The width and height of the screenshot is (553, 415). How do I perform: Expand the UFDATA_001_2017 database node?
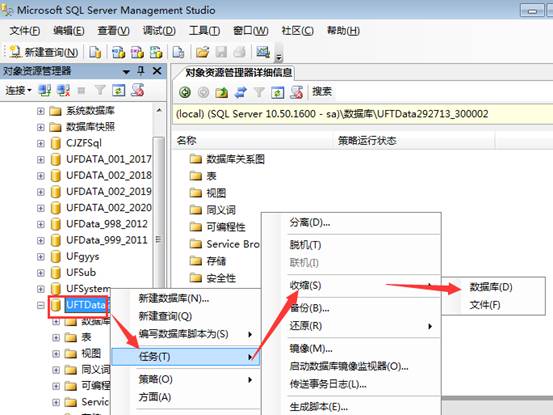point(41,159)
